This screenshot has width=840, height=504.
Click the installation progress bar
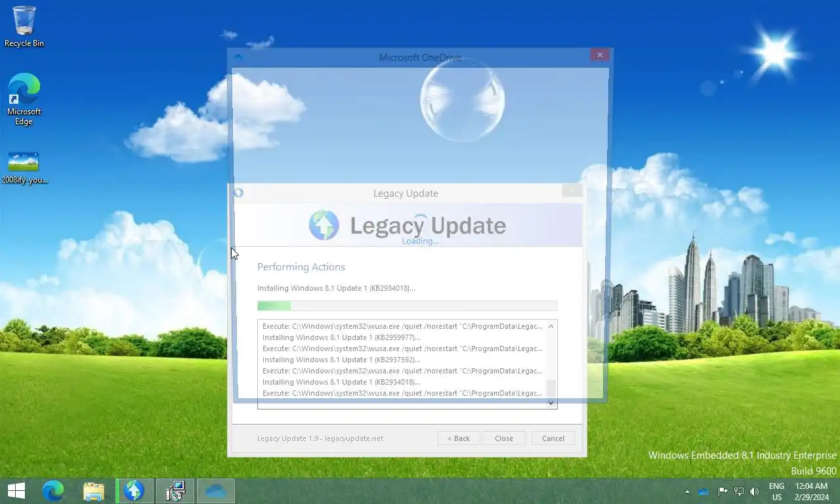(407, 306)
